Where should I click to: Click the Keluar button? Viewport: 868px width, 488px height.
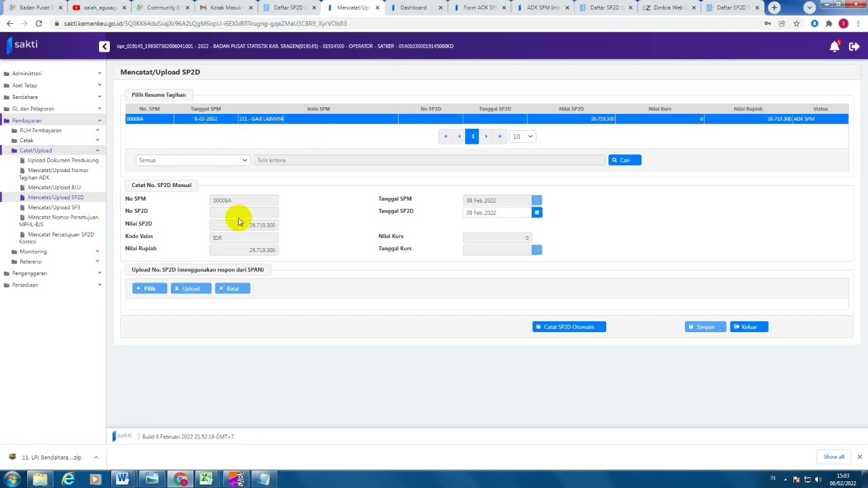(749, 327)
